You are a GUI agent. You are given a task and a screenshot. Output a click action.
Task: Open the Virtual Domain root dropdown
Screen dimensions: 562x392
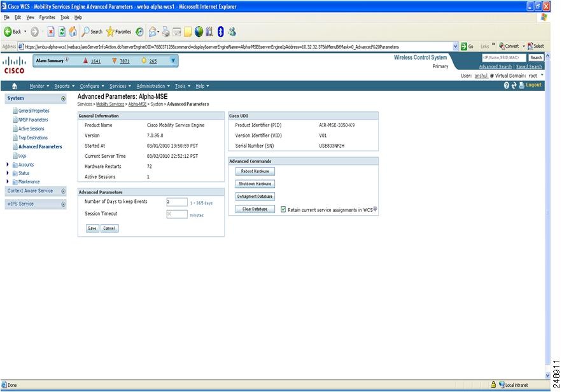[x=541, y=74]
